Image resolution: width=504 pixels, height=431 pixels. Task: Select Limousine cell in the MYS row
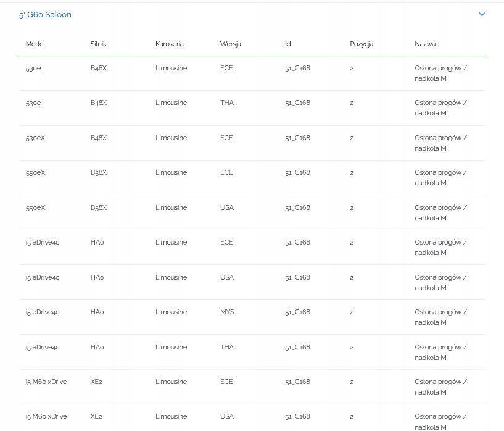click(x=171, y=312)
